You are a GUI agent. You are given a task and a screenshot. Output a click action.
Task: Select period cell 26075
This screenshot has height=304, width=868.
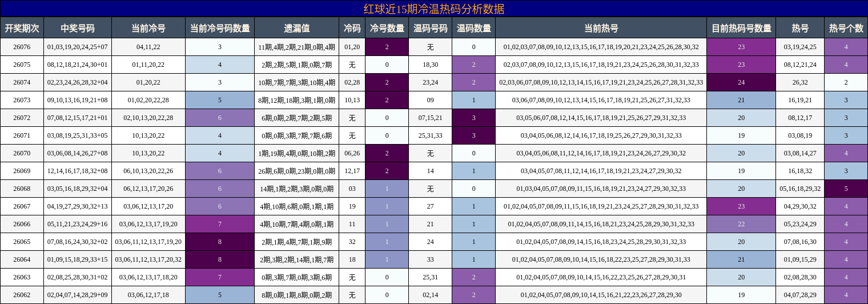(x=22, y=65)
